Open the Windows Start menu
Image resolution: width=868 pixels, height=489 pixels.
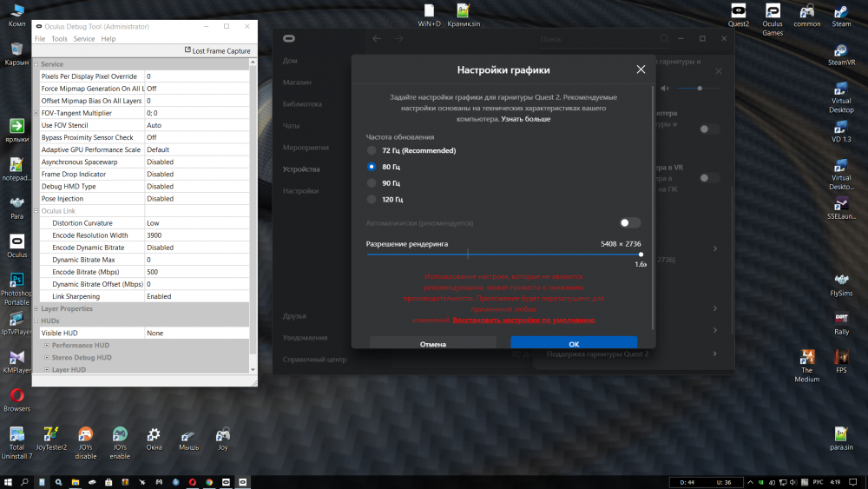tap(8, 482)
